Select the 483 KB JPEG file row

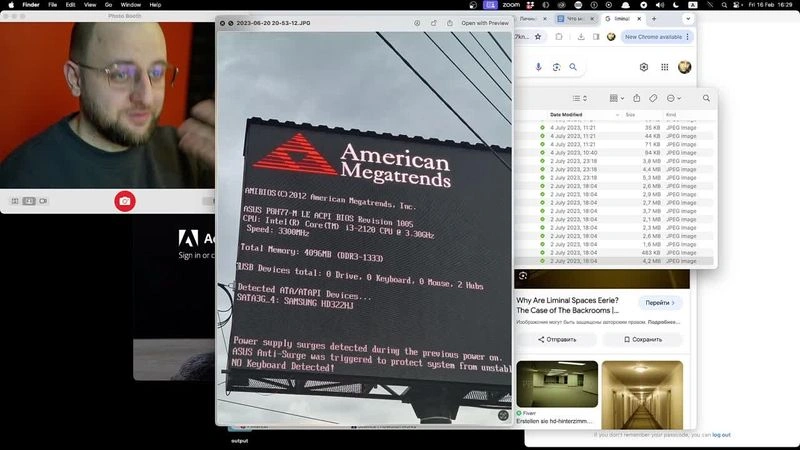(615, 253)
